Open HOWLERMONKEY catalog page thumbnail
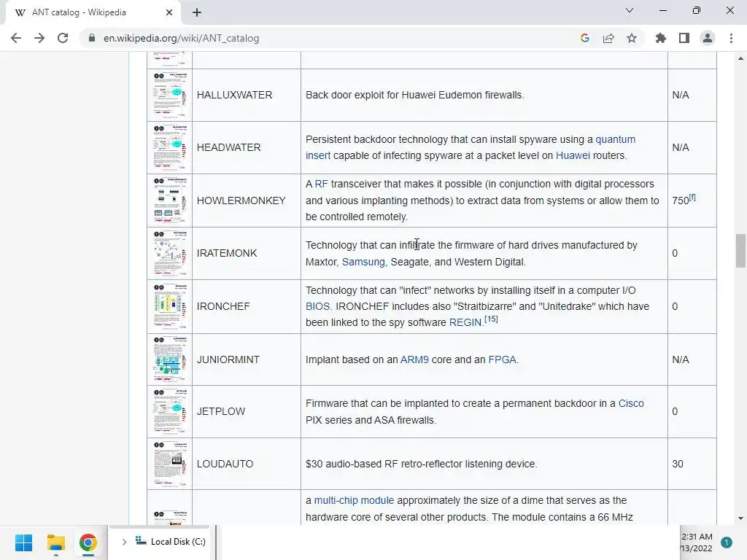This screenshot has width=747, height=560. click(x=170, y=200)
